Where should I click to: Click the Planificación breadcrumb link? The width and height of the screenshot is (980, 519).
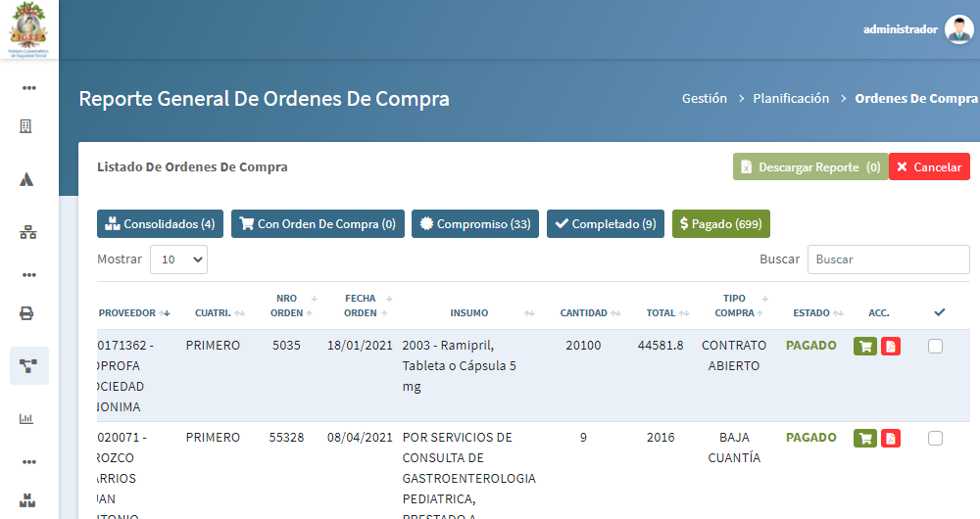(x=791, y=99)
